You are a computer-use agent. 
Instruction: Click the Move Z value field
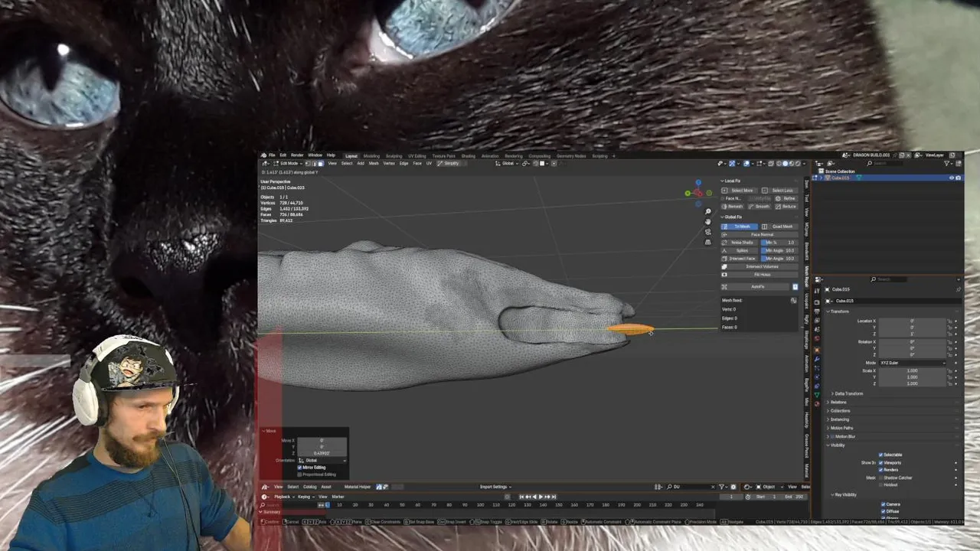click(x=322, y=453)
